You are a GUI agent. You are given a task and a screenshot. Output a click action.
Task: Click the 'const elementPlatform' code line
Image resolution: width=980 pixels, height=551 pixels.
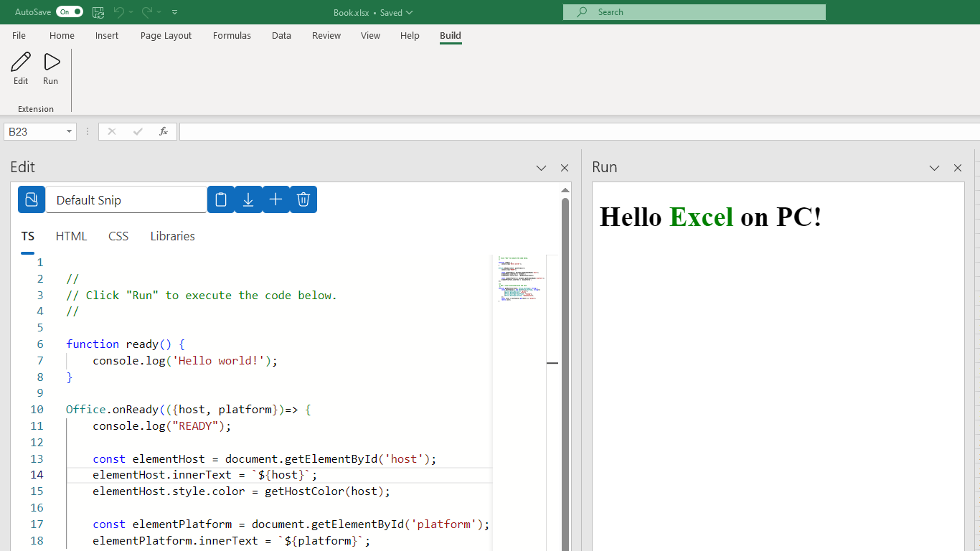click(291, 524)
